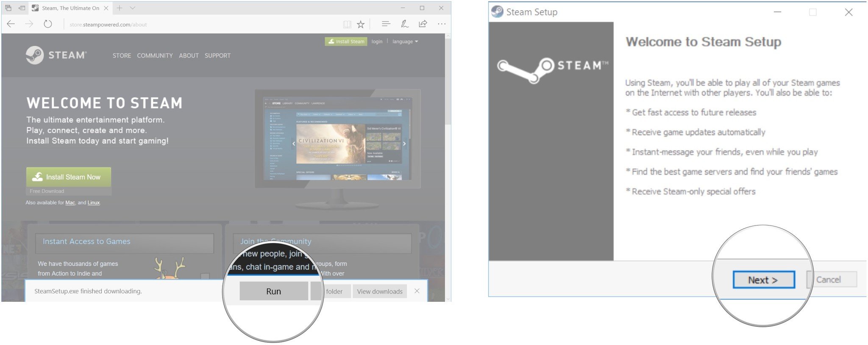Click the tabs set aside icon

(x=8, y=8)
